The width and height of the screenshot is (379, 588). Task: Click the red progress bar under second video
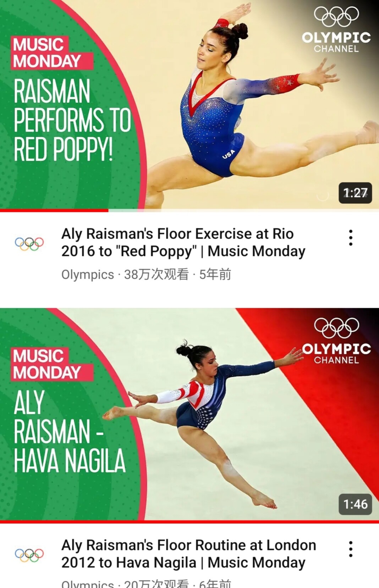(189, 522)
